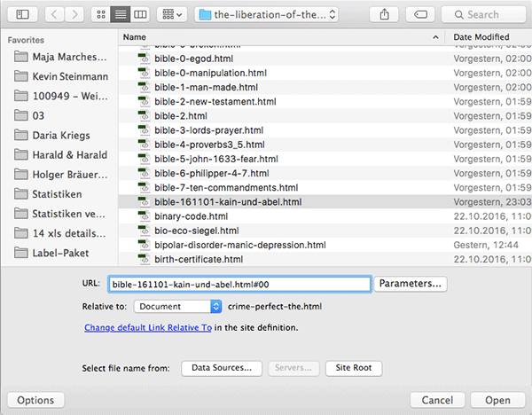Click Change default Link Relative To link
The image size is (532, 415).
[148, 327]
